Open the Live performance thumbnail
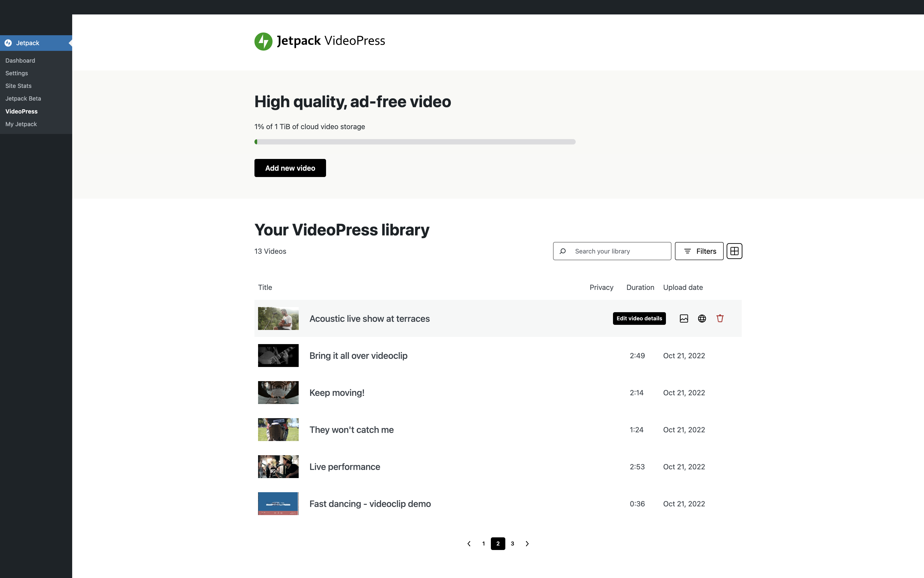 pos(278,467)
